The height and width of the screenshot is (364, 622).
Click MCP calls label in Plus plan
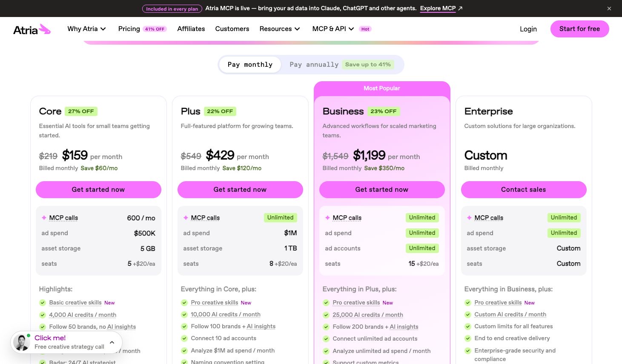click(x=205, y=218)
